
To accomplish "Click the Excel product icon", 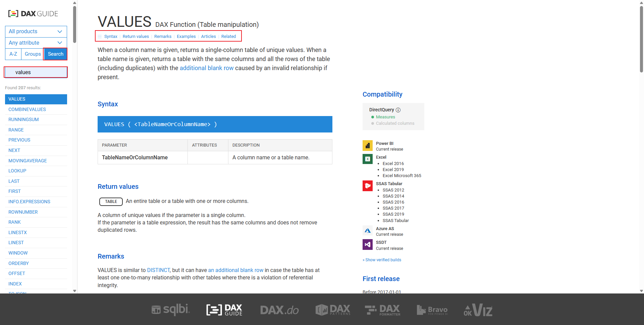I will tap(368, 159).
